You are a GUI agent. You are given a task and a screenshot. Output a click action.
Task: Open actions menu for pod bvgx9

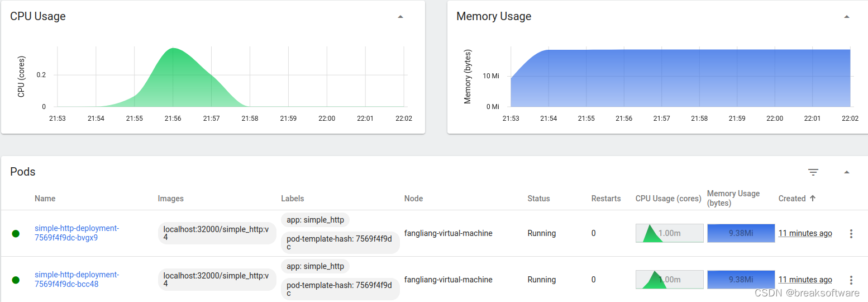click(x=851, y=234)
